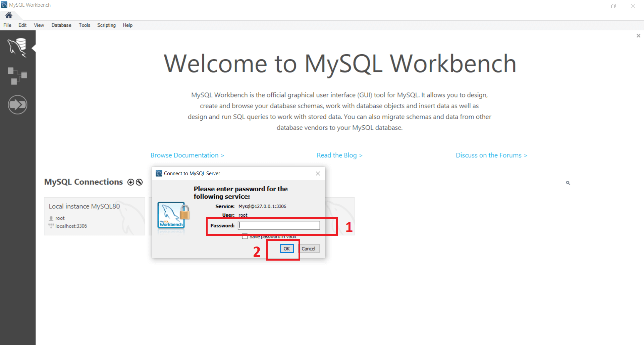Cancel the Connect to MySQL Server dialog
The image size is (644, 345).
tap(309, 249)
